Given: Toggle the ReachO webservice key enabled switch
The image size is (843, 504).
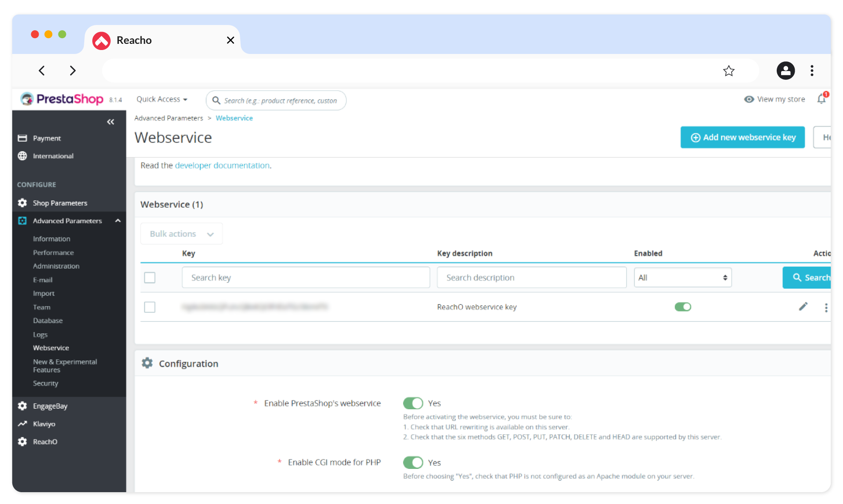Looking at the screenshot, I should point(683,307).
